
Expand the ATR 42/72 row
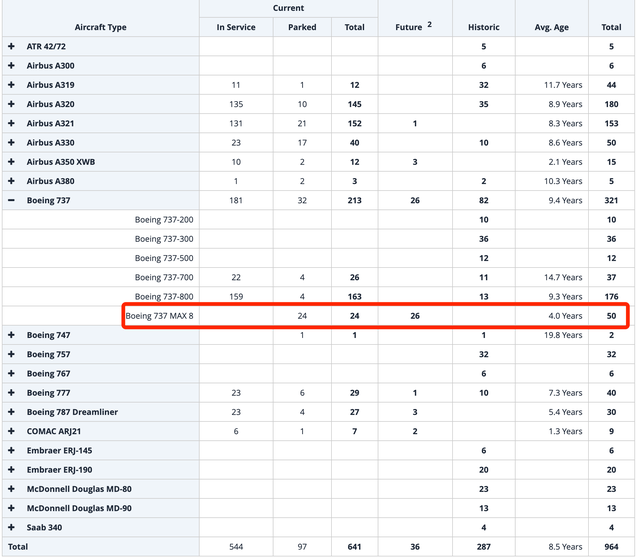point(12,47)
